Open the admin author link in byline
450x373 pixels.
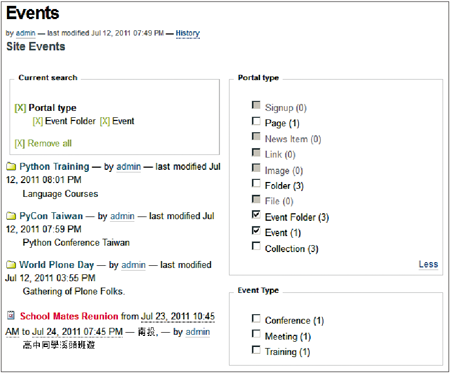coord(26,33)
